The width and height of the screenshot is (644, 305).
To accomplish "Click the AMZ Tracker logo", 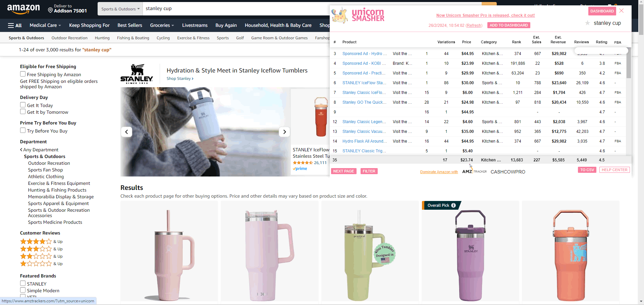I will click(x=474, y=171).
